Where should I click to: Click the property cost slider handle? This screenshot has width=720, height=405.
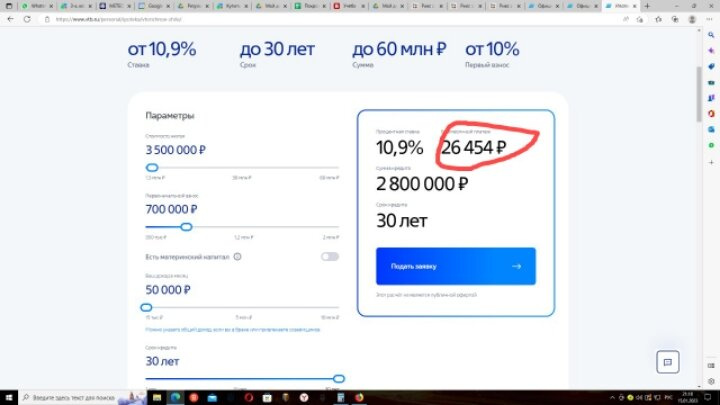point(152,168)
